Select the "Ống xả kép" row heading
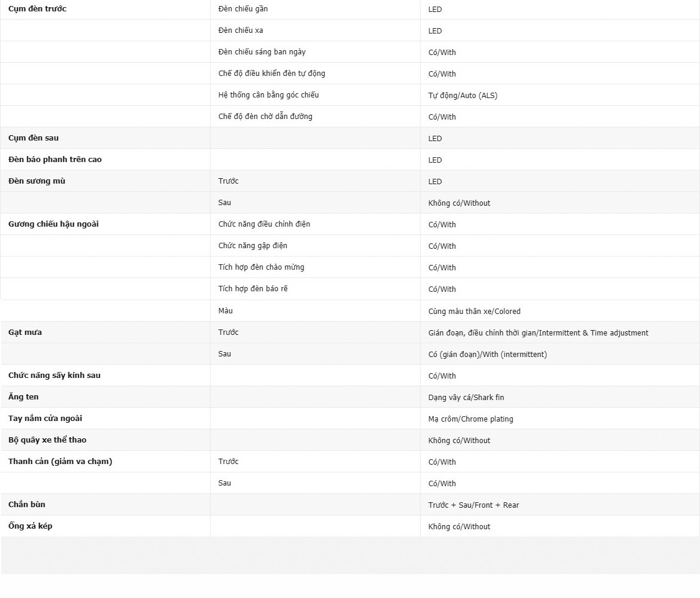The image size is (700, 598). click(31, 526)
